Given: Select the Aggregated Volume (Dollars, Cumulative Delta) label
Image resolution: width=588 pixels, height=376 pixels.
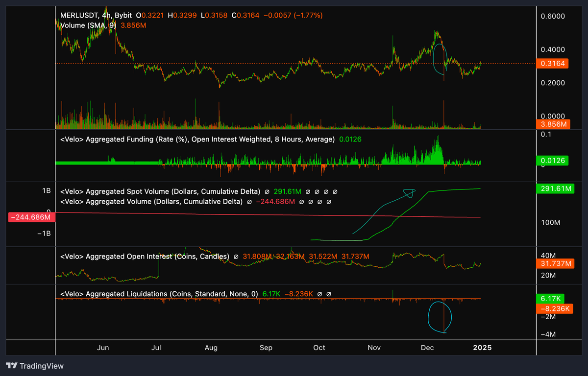Looking at the screenshot, I should (x=151, y=201).
